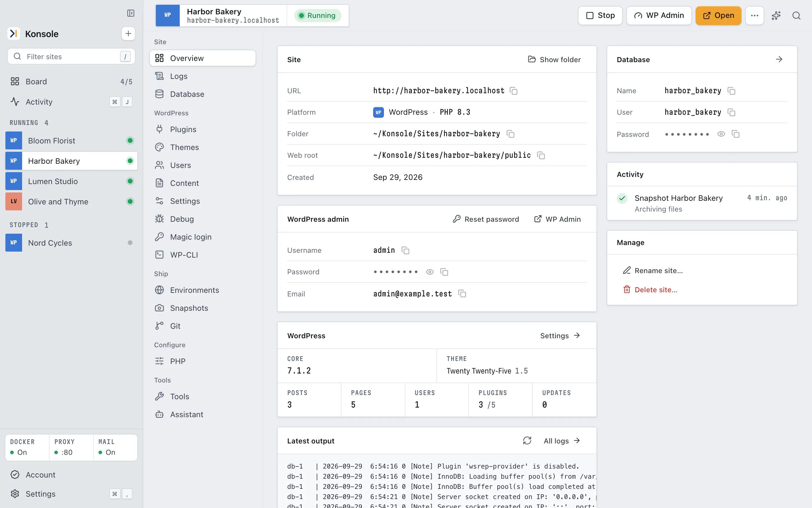Open WP Admin from top bar
This screenshot has height=508, width=812.
[659, 16]
